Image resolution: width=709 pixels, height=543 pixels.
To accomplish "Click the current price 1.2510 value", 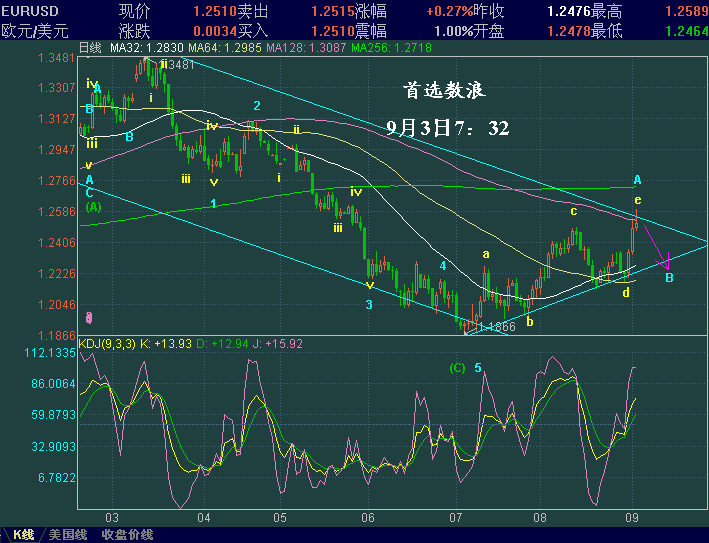I will (216, 11).
